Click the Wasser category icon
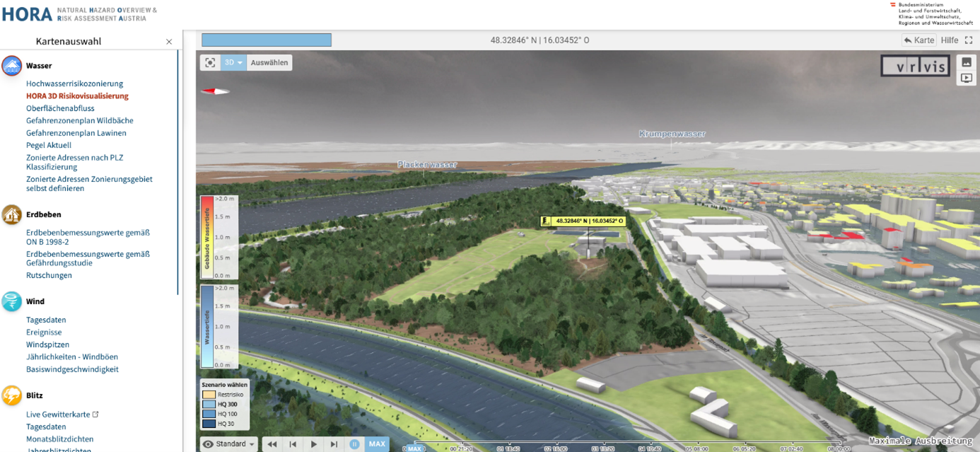980x452 pixels. 12,66
